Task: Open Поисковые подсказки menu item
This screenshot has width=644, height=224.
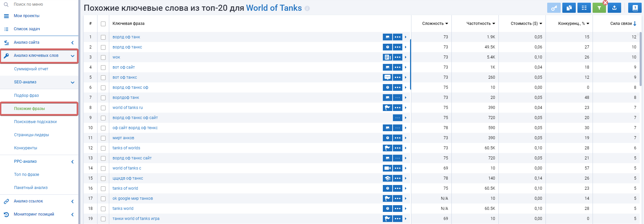Action: click(x=35, y=122)
